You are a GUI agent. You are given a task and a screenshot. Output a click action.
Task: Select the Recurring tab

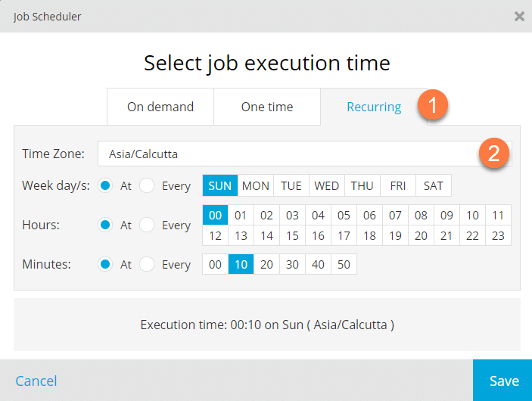pyautogui.click(x=374, y=107)
